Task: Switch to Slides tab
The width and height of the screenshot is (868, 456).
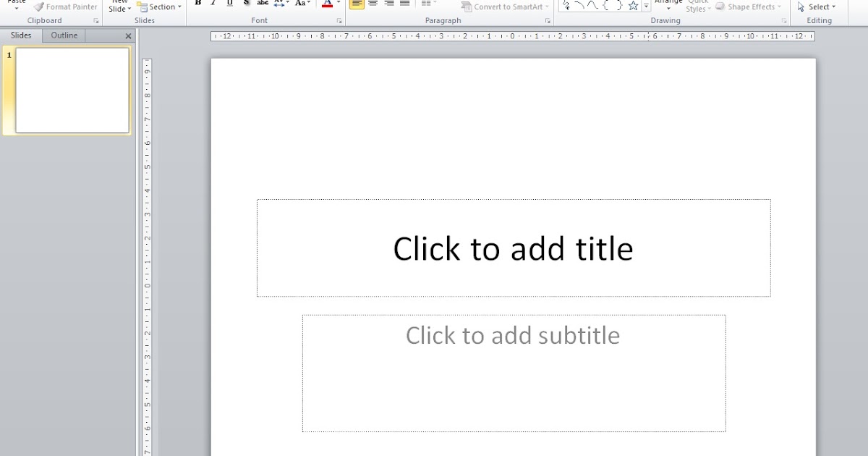Action: (21, 35)
